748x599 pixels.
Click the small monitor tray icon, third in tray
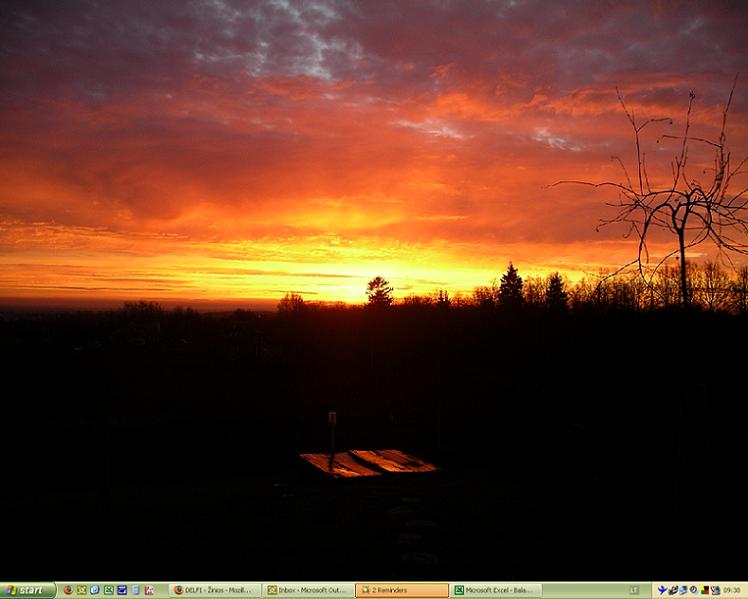(x=683, y=590)
